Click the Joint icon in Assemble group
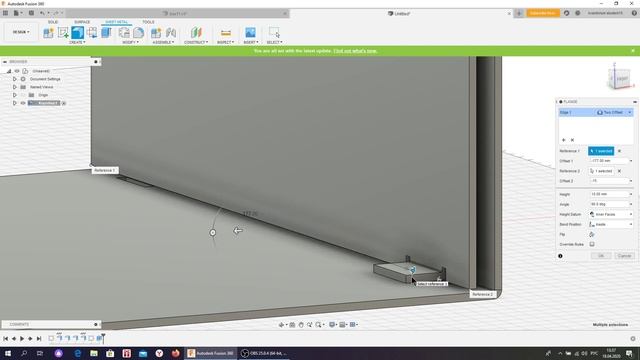 [x=171, y=33]
